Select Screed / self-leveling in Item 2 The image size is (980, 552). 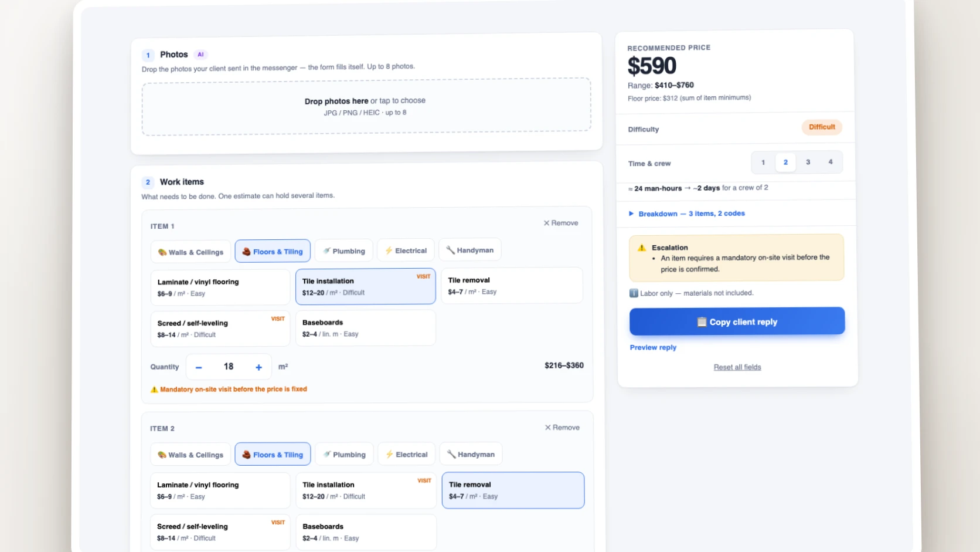coord(220,532)
